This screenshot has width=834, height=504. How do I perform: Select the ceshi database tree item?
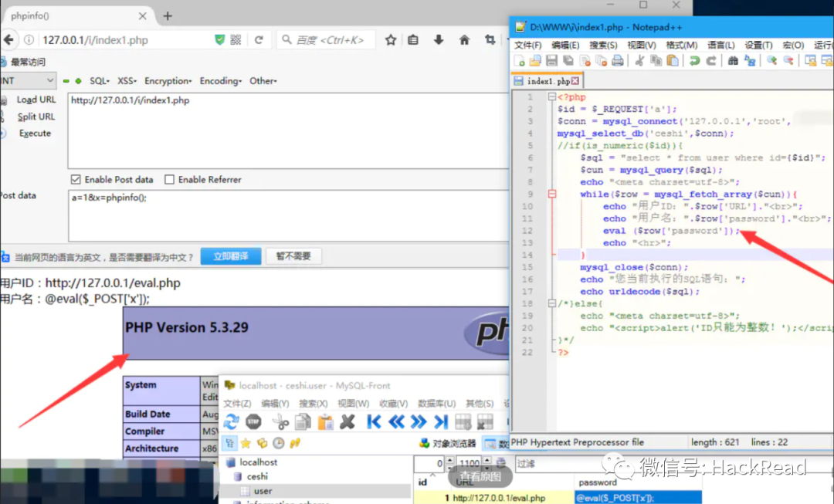click(257, 476)
